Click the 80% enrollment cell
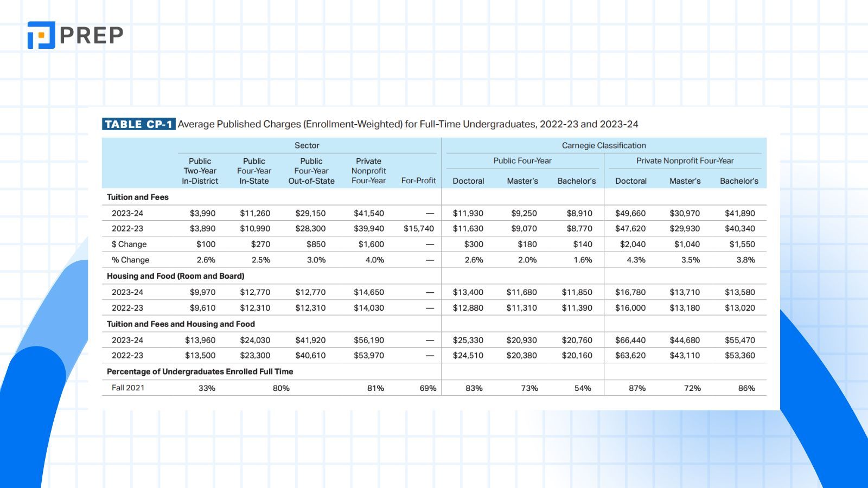 (281, 388)
